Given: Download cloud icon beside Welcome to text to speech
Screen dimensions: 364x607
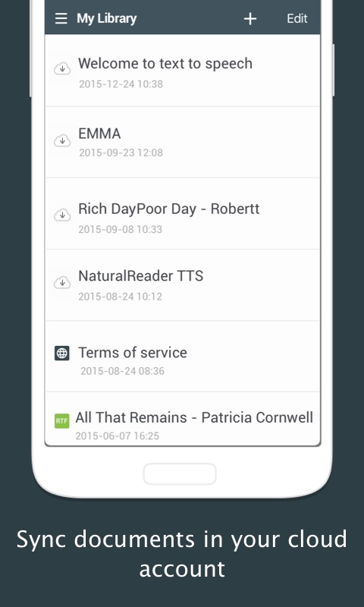Looking at the screenshot, I should [x=62, y=69].
